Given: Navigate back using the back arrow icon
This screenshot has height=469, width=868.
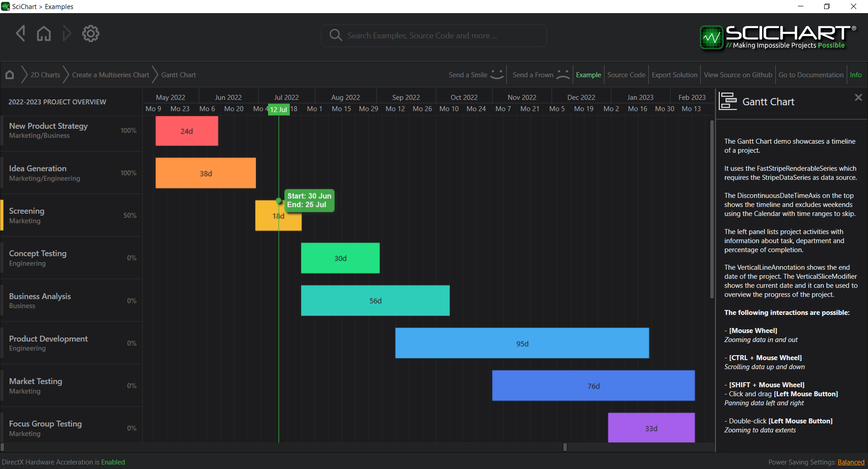Looking at the screenshot, I should pos(20,33).
